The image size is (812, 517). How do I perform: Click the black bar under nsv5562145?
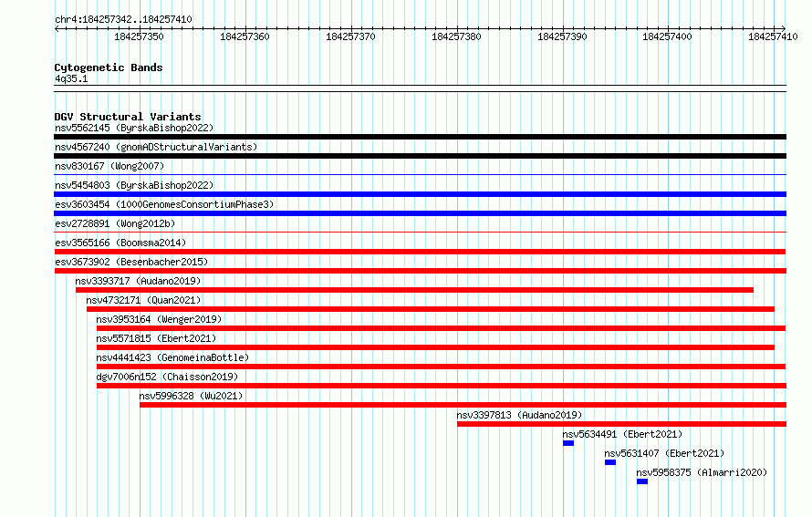[420, 137]
